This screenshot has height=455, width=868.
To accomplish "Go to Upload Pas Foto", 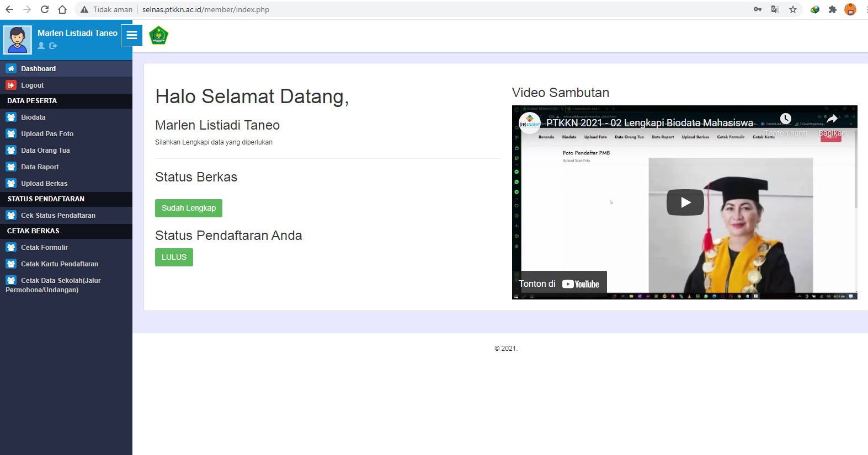I will point(47,134).
